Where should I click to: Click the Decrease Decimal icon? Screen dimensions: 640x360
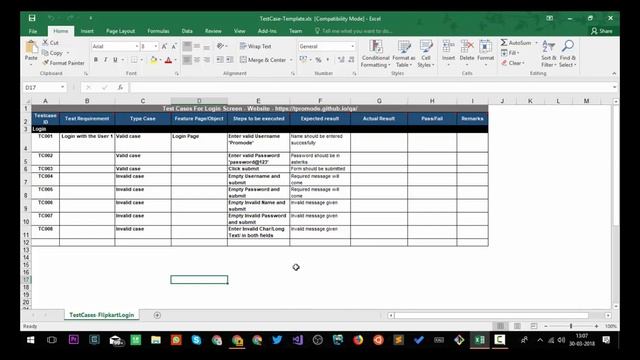pos(351,60)
